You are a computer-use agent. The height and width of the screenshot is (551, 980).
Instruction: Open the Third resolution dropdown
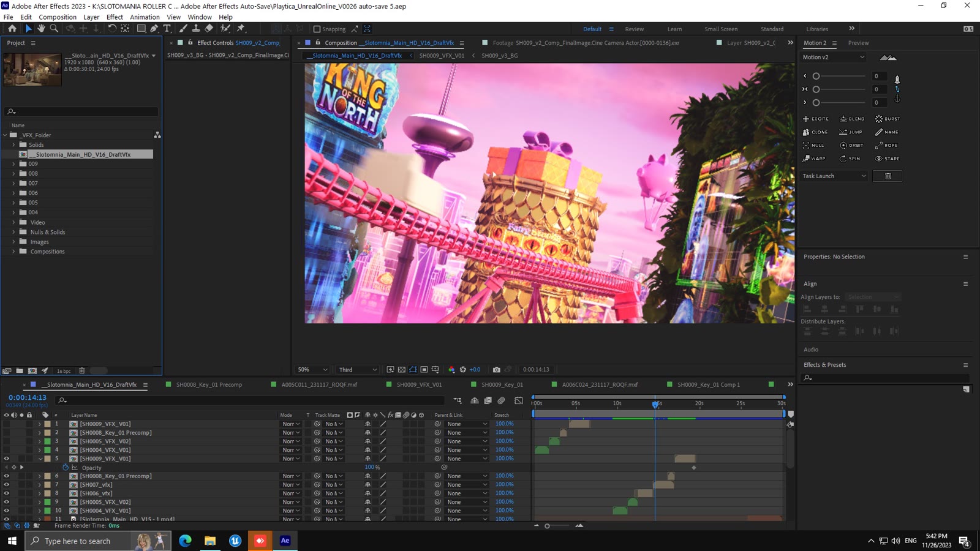tap(358, 370)
